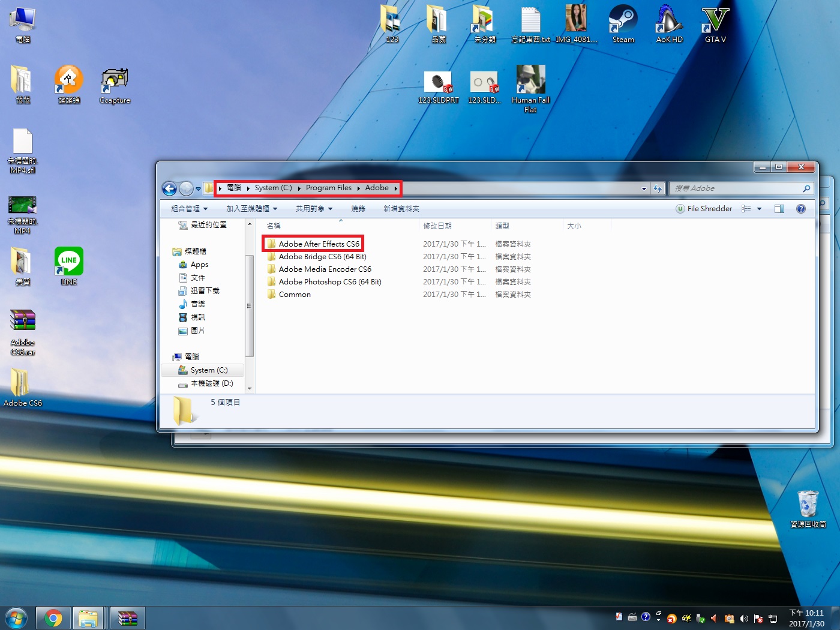Open the 加入至媒體櫃 dropdown
This screenshot has height=630, width=840.
point(252,209)
